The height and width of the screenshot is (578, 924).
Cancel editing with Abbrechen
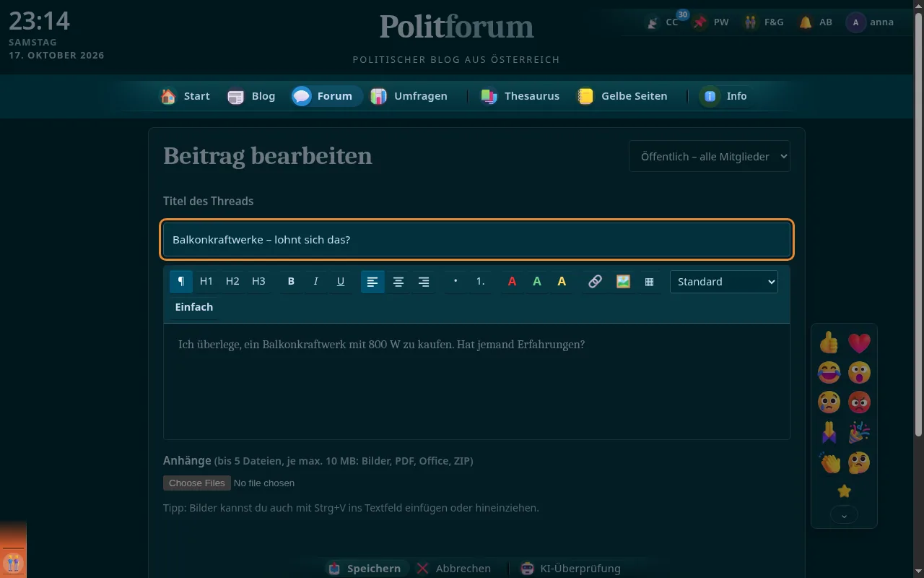pyautogui.click(x=454, y=569)
